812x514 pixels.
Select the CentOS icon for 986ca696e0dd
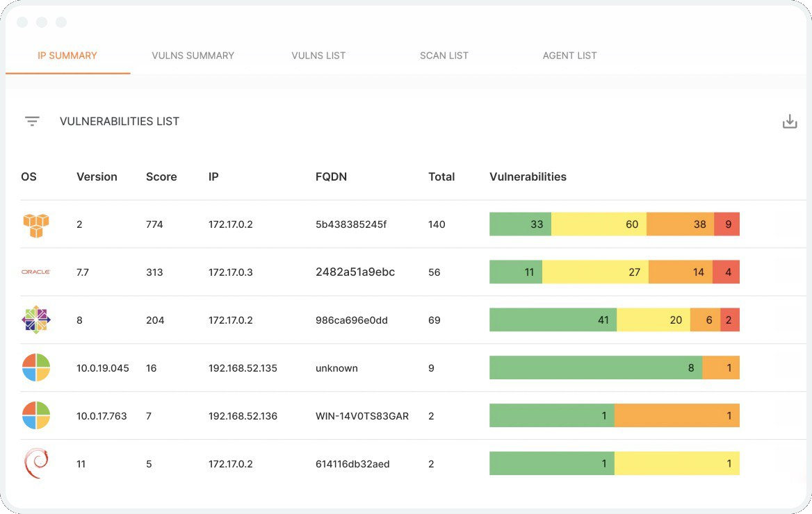click(35, 320)
